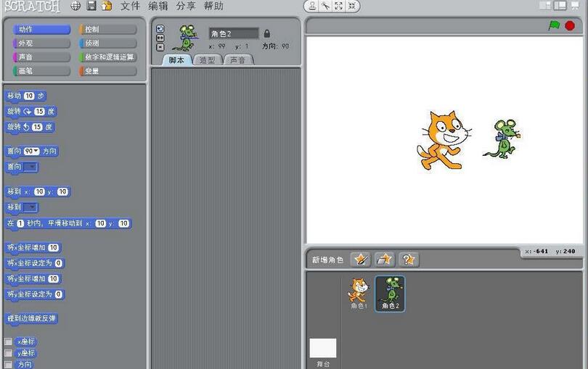This screenshot has height=369, width=588.
Task: Open the 文件 menu
Action: click(x=130, y=6)
